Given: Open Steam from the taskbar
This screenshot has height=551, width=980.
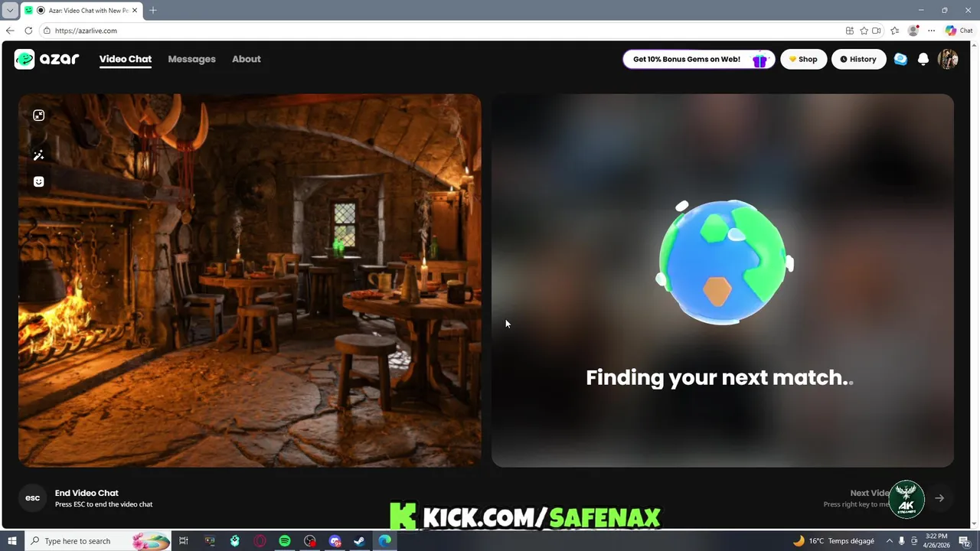Looking at the screenshot, I should point(359,541).
